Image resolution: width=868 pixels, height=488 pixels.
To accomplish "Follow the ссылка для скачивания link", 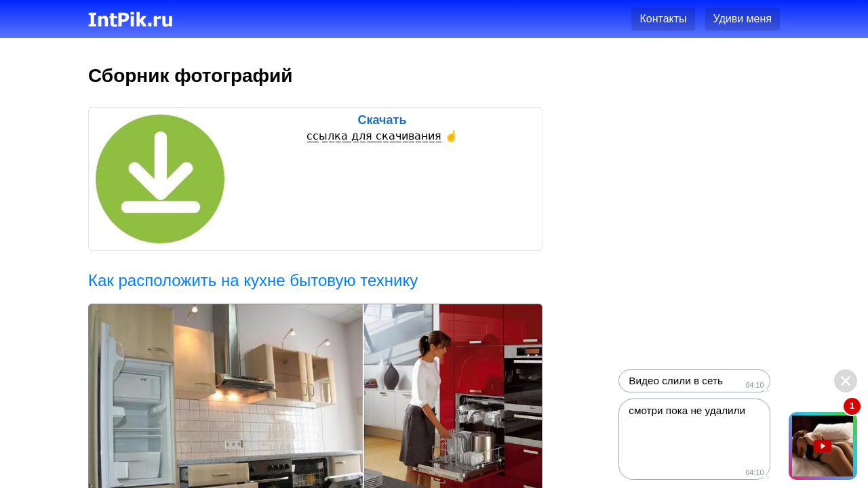I will [374, 136].
